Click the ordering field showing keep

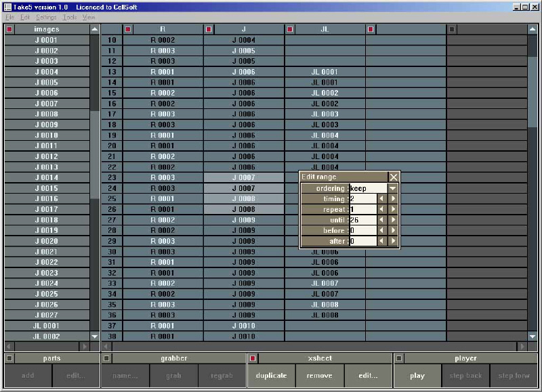369,188
